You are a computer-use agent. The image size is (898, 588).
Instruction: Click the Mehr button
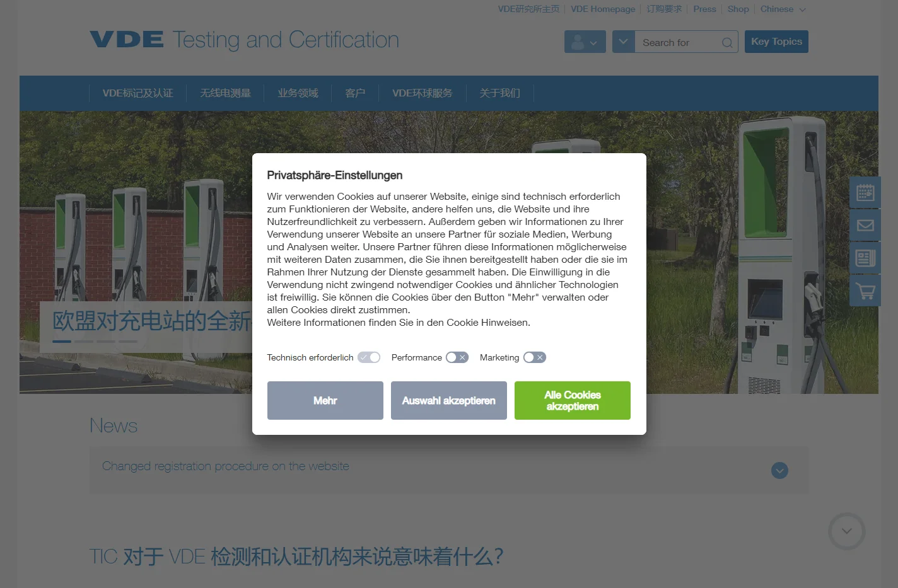click(x=325, y=400)
